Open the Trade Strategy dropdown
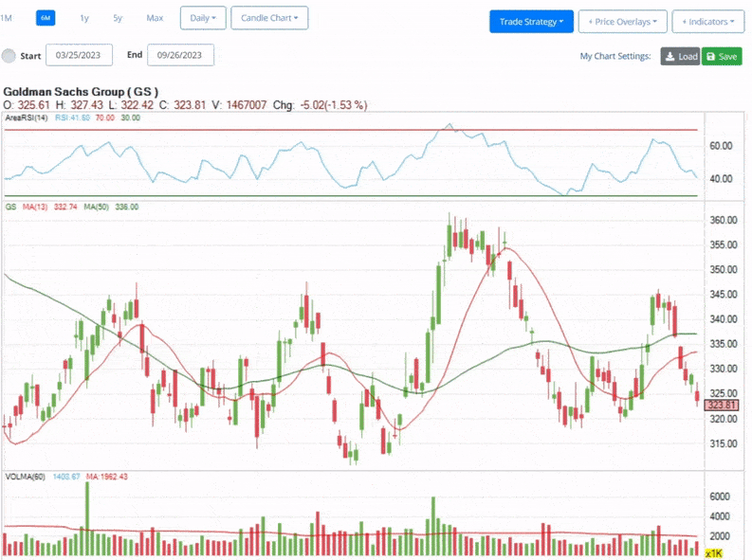This screenshot has width=752, height=560. click(531, 21)
